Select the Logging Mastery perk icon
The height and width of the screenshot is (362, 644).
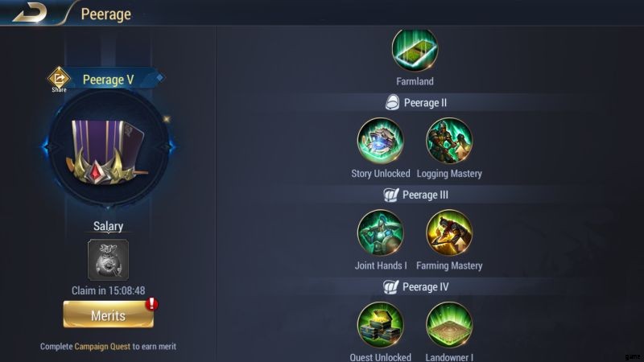449,141
